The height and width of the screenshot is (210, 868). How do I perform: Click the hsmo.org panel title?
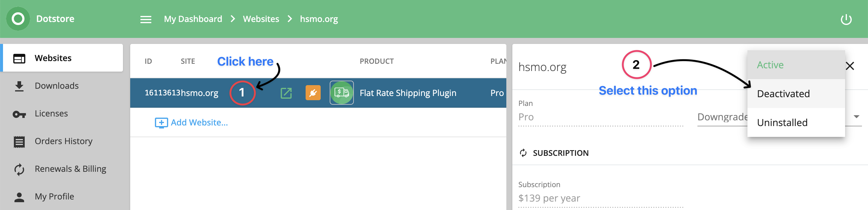pos(542,67)
